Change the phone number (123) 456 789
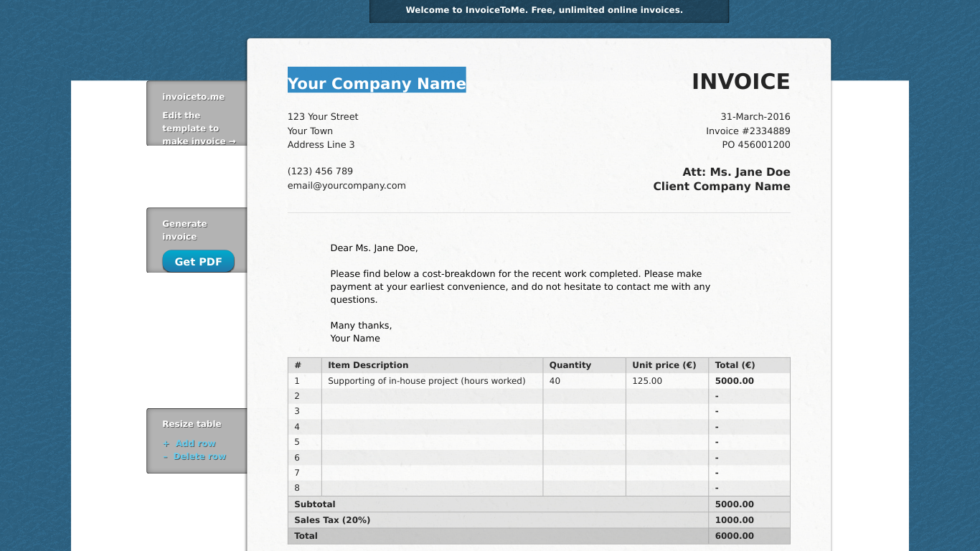Viewport: 980px width, 551px height. click(320, 171)
